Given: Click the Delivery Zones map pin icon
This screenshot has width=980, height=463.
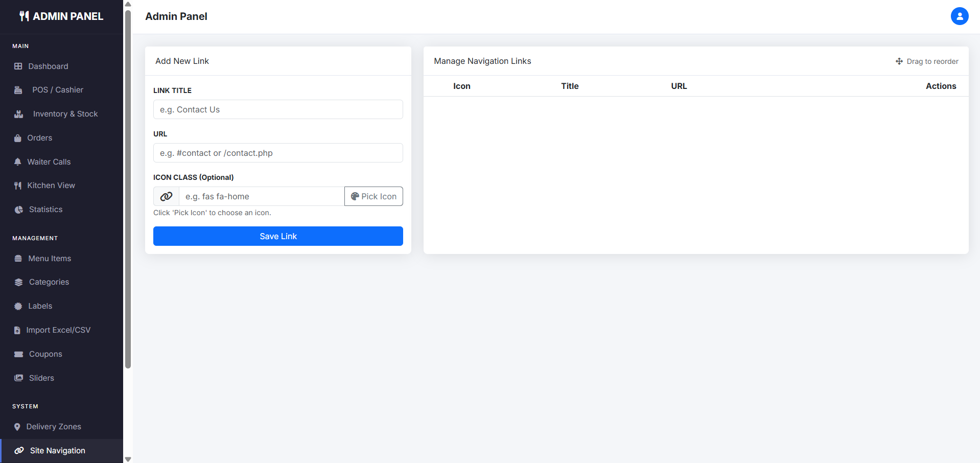Looking at the screenshot, I should pos(17,427).
